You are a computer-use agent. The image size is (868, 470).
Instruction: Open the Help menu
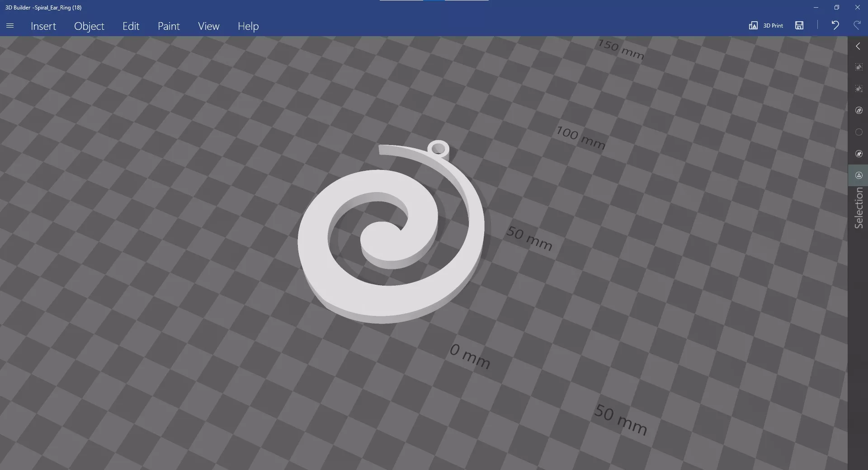click(248, 26)
